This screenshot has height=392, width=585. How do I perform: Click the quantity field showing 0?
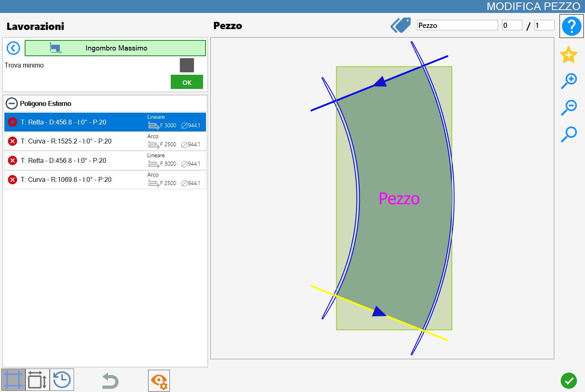[512, 25]
